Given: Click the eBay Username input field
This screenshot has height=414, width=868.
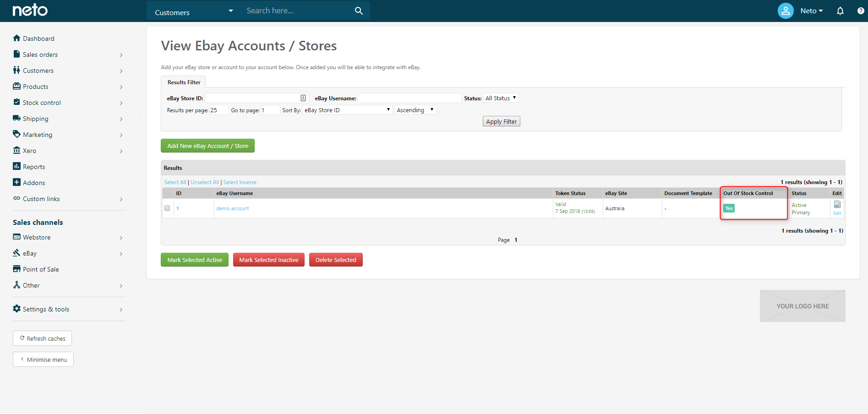Looking at the screenshot, I should (x=410, y=98).
